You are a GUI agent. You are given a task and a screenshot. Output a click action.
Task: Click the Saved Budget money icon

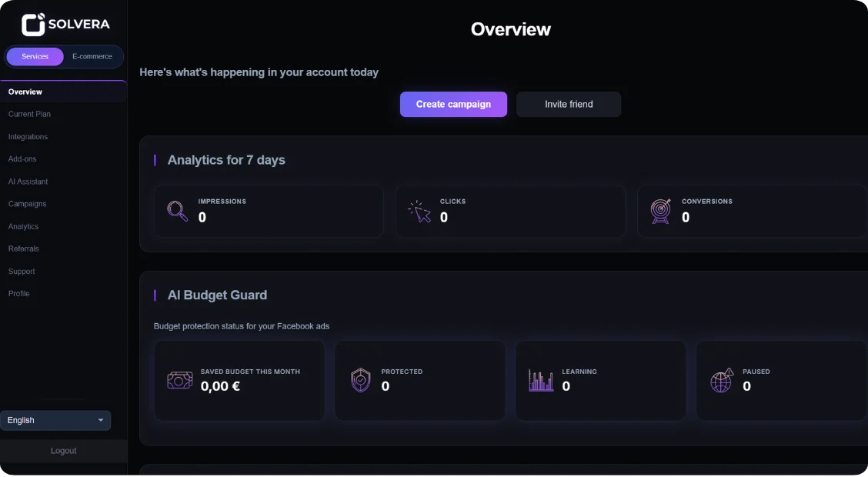coord(180,380)
